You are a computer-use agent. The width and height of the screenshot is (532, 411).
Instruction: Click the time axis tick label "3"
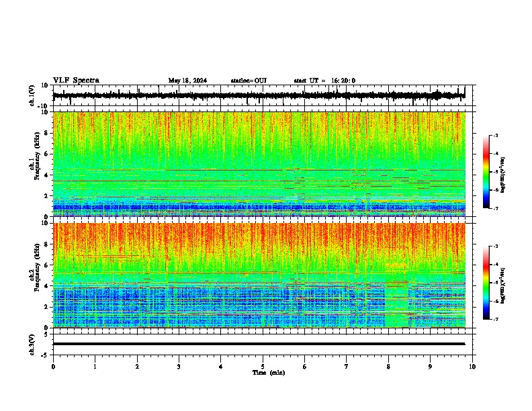click(179, 367)
